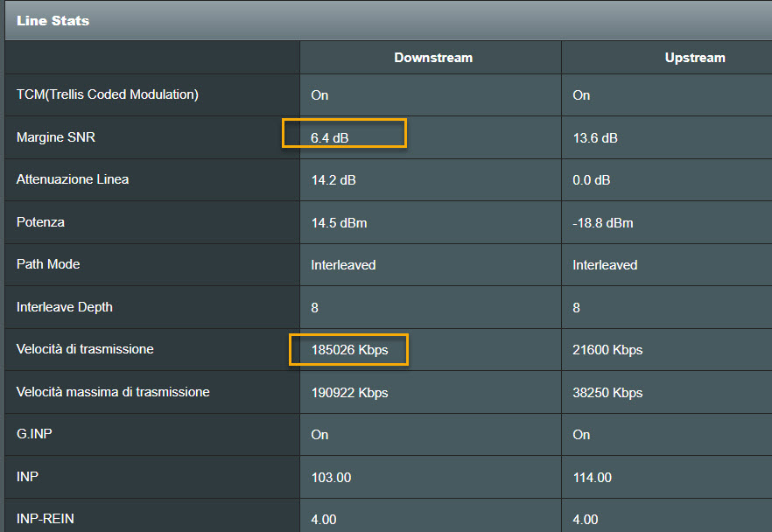Click the Margine SNR row label
The height and width of the screenshot is (532, 772).
[56, 137]
